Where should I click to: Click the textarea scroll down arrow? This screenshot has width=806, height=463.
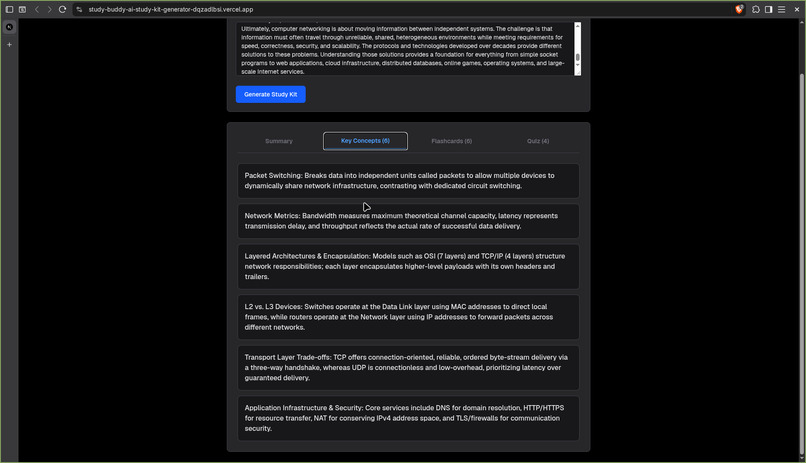point(578,65)
